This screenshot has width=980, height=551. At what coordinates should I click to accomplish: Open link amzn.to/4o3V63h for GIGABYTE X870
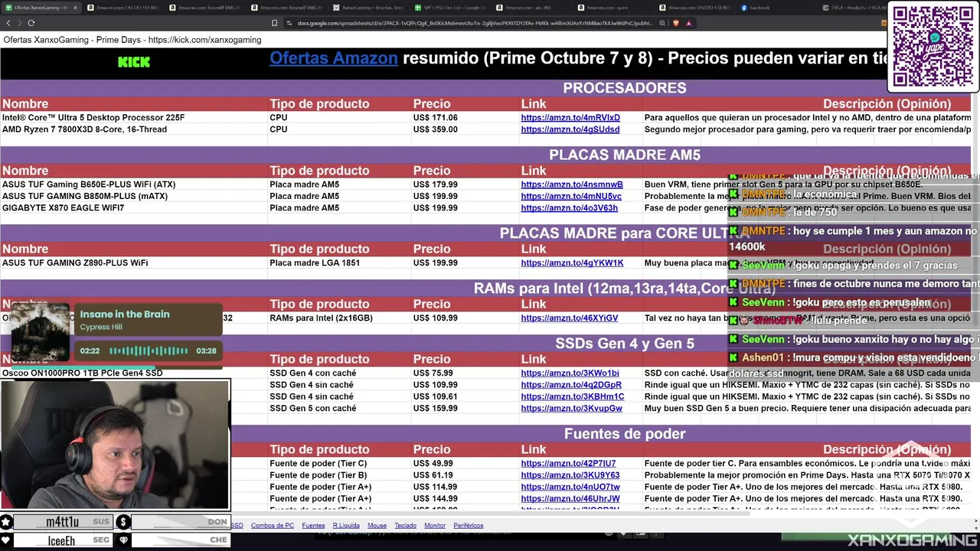tap(570, 208)
